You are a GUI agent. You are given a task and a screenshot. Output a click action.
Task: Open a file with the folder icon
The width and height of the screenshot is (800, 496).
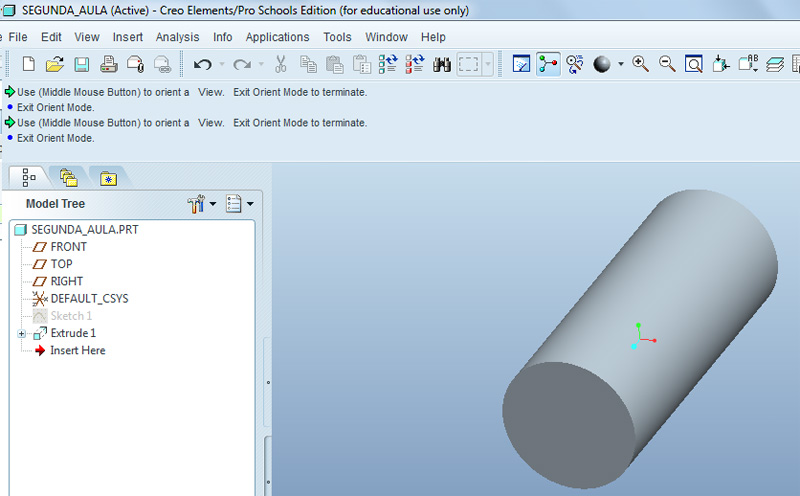(55, 64)
